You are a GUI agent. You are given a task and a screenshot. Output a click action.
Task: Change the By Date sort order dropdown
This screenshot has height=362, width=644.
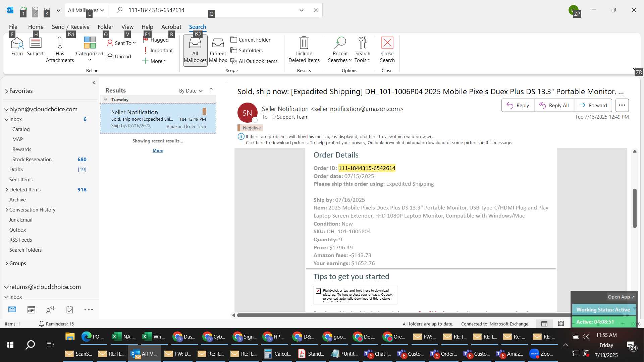pyautogui.click(x=191, y=90)
